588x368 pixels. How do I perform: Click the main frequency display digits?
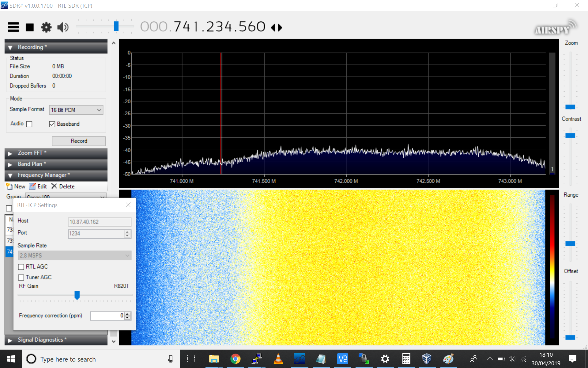pos(203,27)
